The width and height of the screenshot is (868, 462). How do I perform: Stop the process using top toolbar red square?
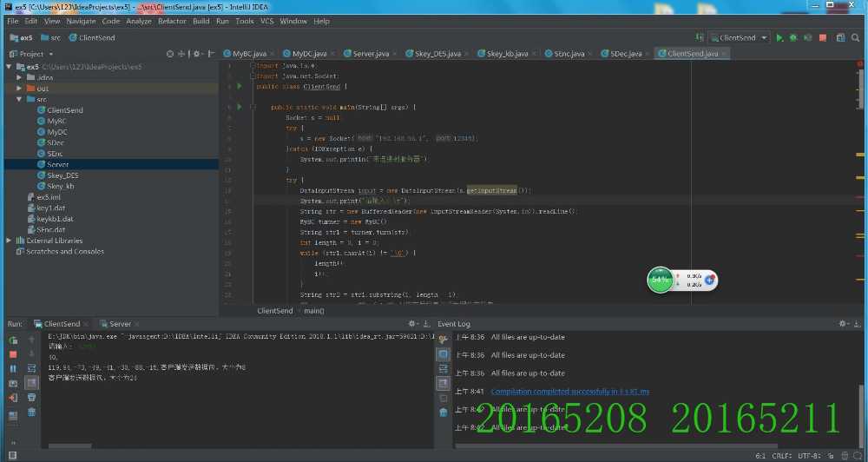pyautogui.click(x=823, y=37)
